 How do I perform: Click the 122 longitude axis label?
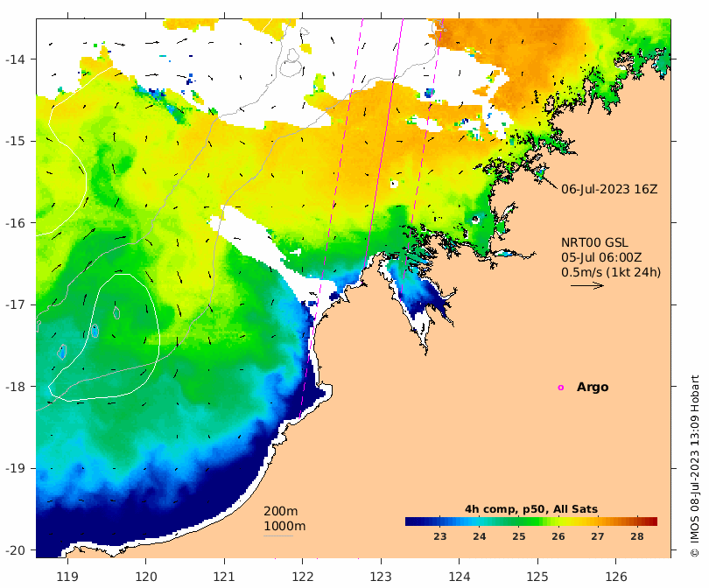point(303,577)
